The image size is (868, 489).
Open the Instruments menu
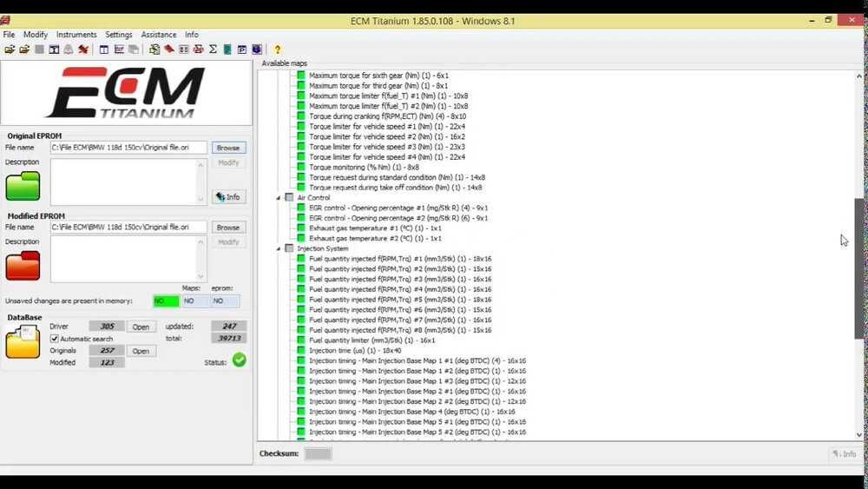click(x=76, y=35)
